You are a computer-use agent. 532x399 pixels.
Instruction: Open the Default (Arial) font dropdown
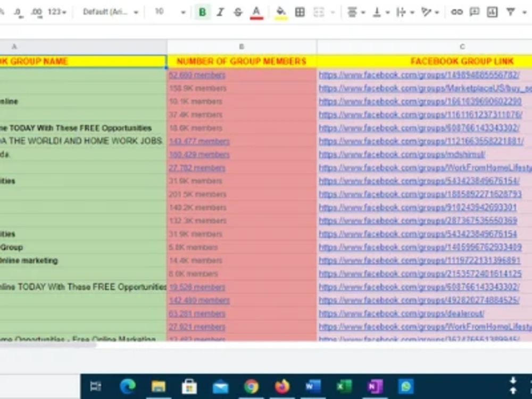pyautogui.click(x=111, y=12)
